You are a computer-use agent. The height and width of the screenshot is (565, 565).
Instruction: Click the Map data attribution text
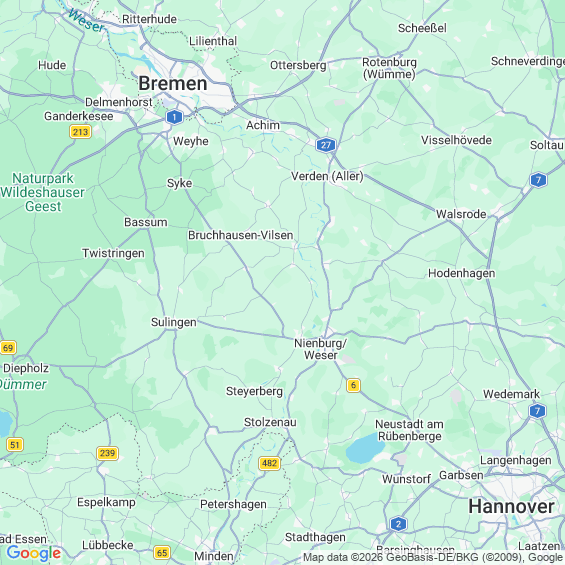pyautogui.click(x=433, y=557)
